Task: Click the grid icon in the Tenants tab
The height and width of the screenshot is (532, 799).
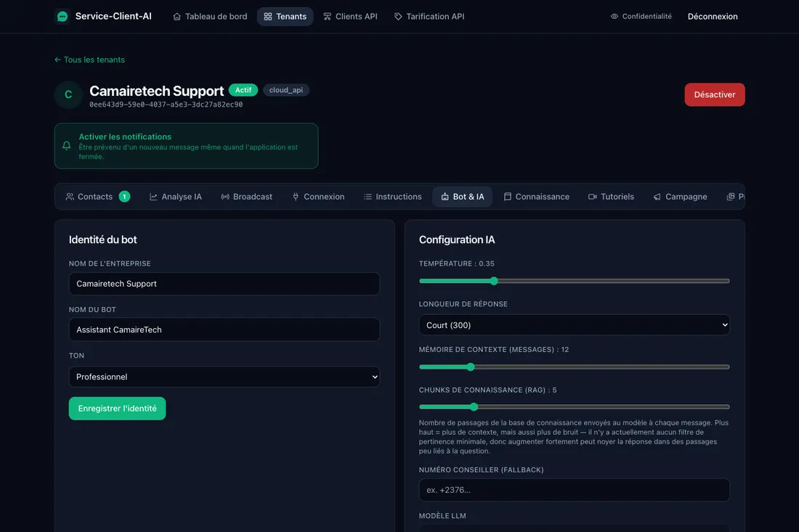Action: [268, 17]
